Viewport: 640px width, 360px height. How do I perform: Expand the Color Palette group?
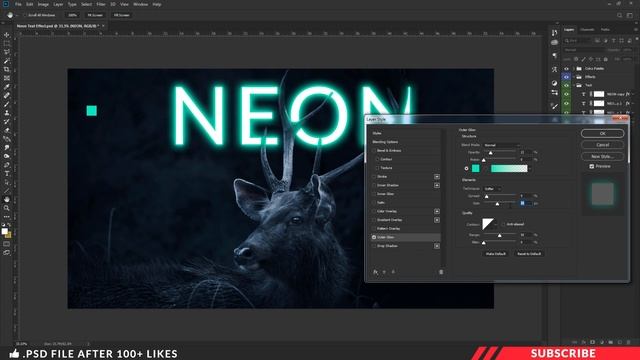coord(573,69)
